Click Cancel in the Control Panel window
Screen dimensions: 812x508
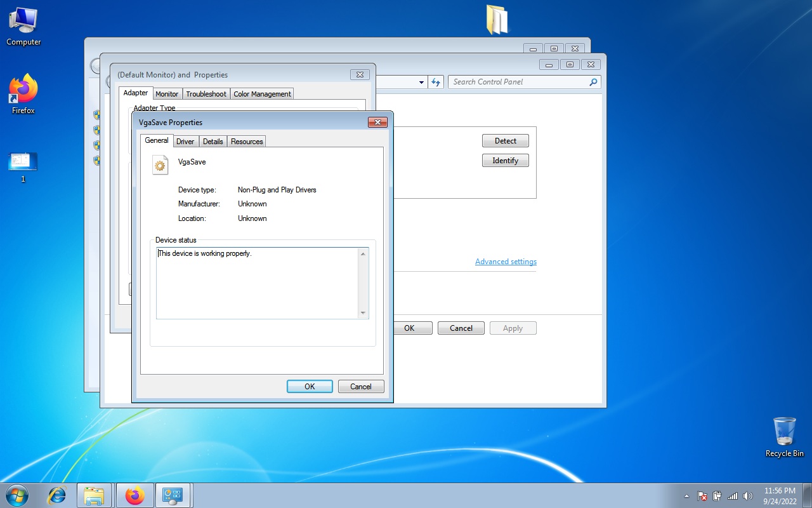(461, 328)
